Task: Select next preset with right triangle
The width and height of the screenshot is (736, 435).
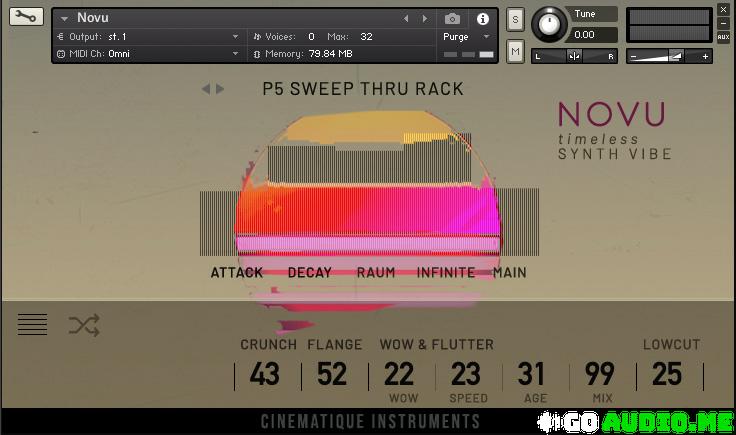Action: tap(220, 89)
